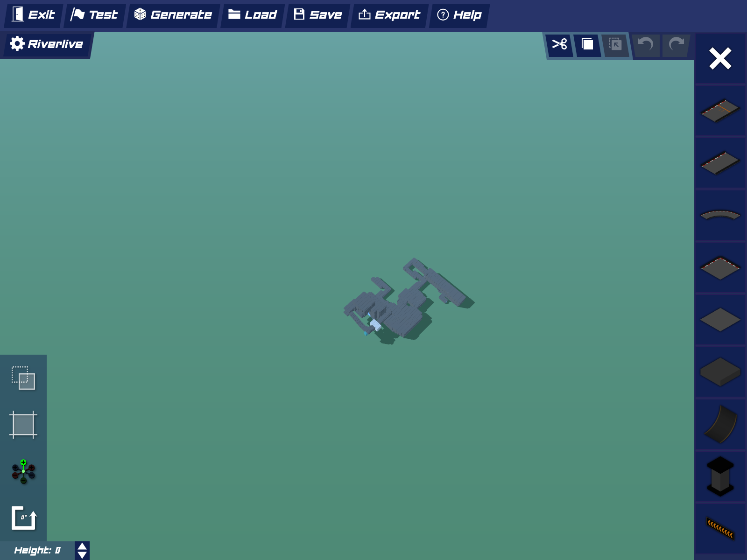Select the curved road piece
747x560 pixels.
click(x=720, y=215)
